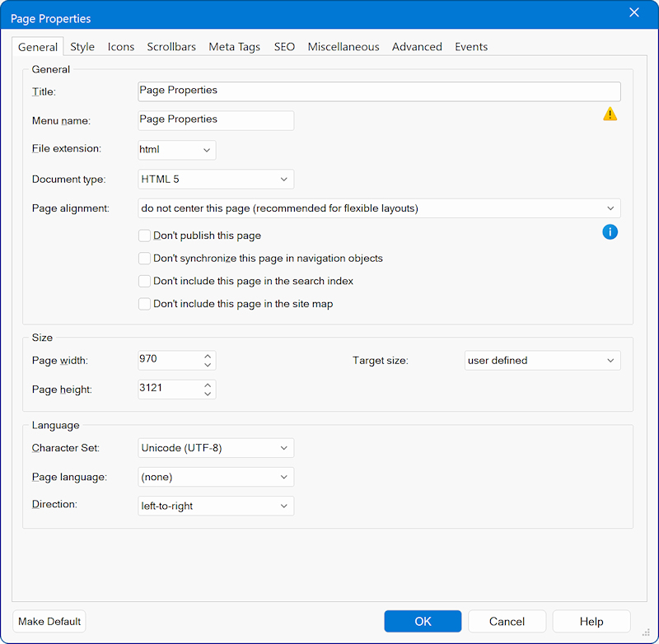Decrease page width with down arrow
The height and width of the screenshot is (644, 659).
tap(208, 365)
